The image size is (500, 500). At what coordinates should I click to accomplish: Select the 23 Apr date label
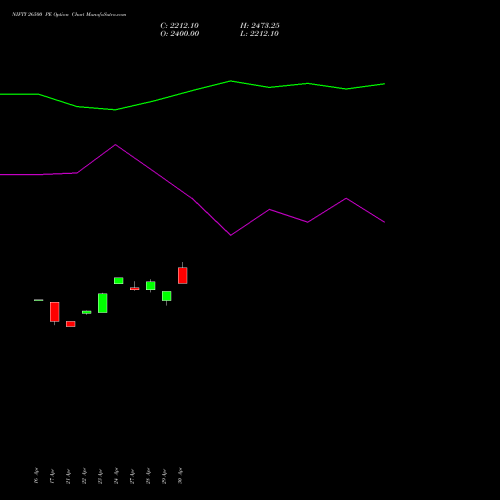(100, 475)
